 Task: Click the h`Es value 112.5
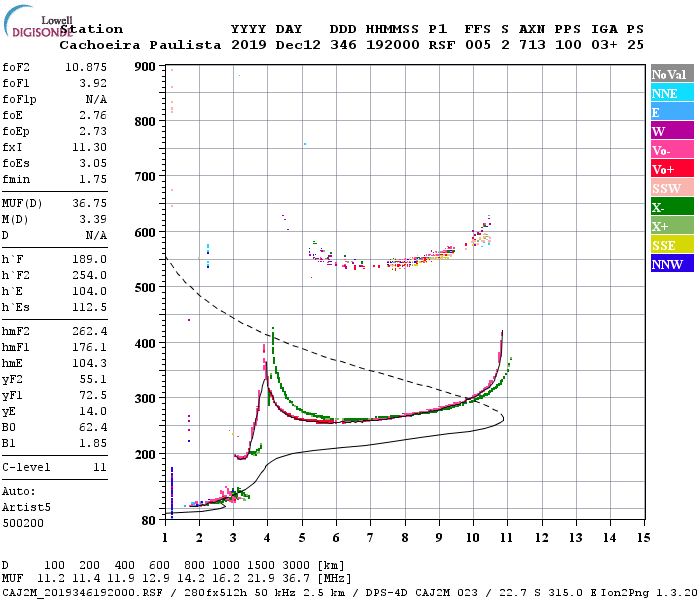tap(89, 308)
